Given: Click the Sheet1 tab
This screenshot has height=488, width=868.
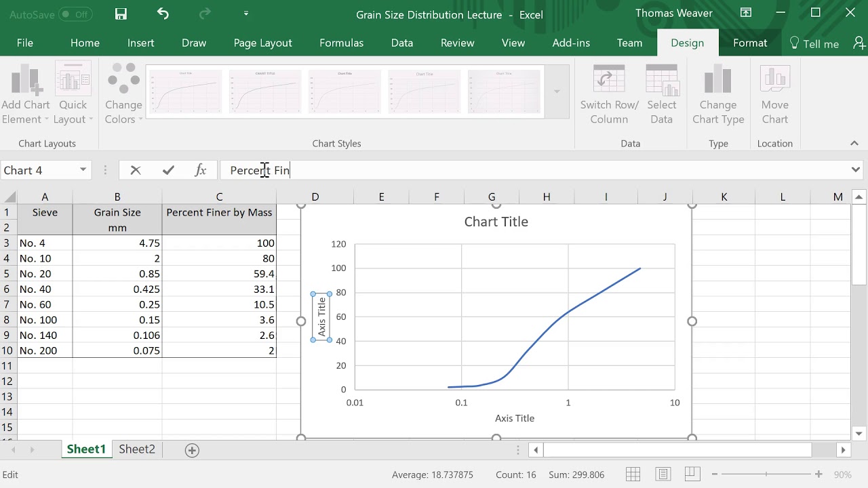Looking at the screenshot, I should click(86, 449).
